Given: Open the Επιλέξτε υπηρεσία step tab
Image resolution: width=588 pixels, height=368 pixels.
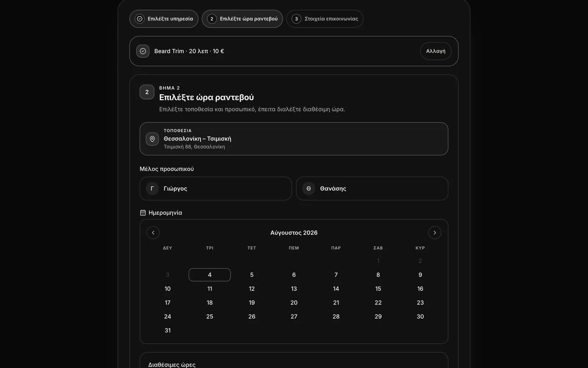Looking at the screenshot, I should (x=164, y=19).
